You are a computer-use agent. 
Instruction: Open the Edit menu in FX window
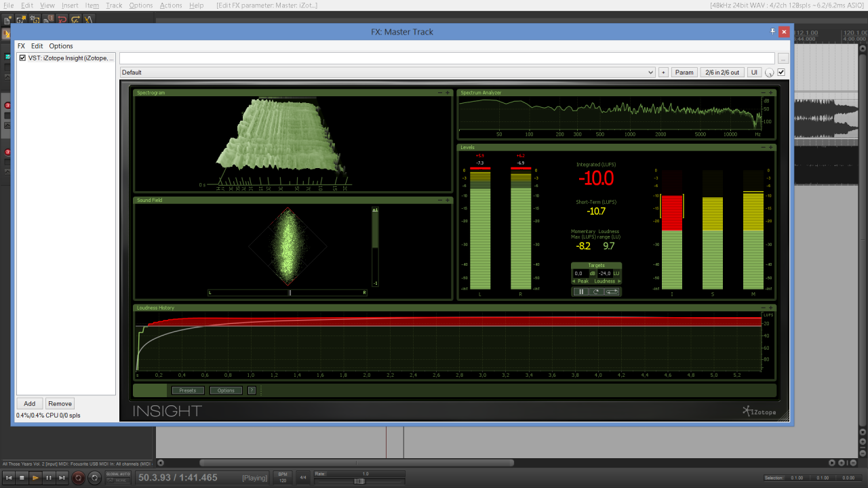click(x=37, y=46)
